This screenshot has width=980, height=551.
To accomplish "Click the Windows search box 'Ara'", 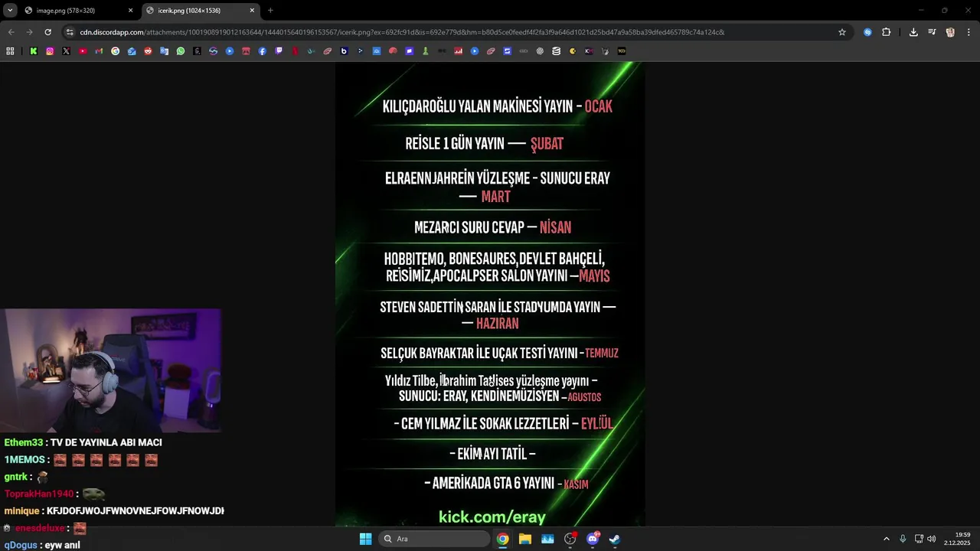I will tap(434, 539).
